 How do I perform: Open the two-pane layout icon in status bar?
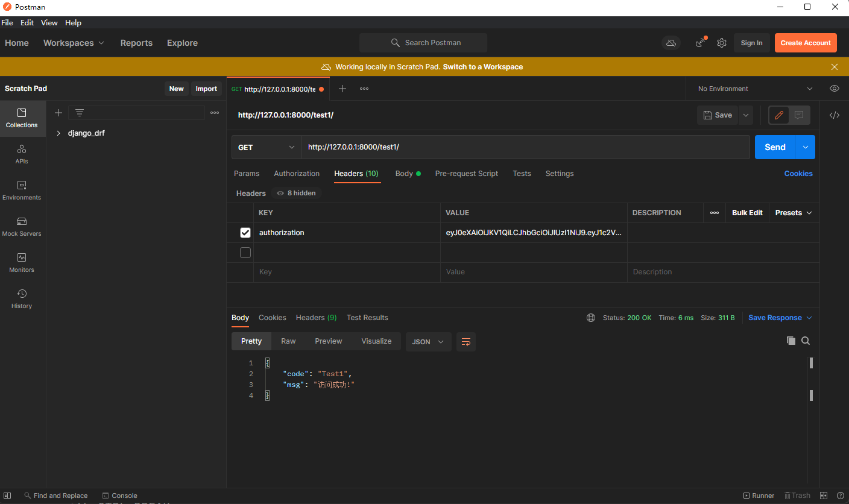[x=824, y=496]
